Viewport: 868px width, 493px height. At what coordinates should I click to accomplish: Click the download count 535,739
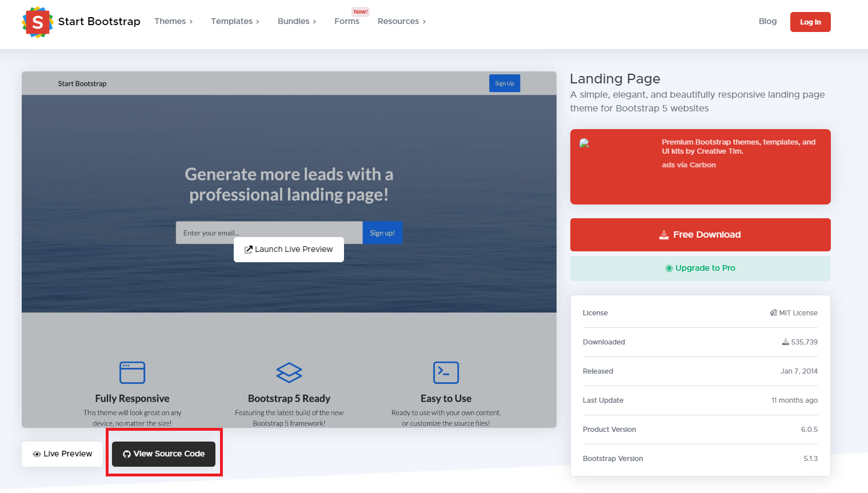[x=804, y=342]
